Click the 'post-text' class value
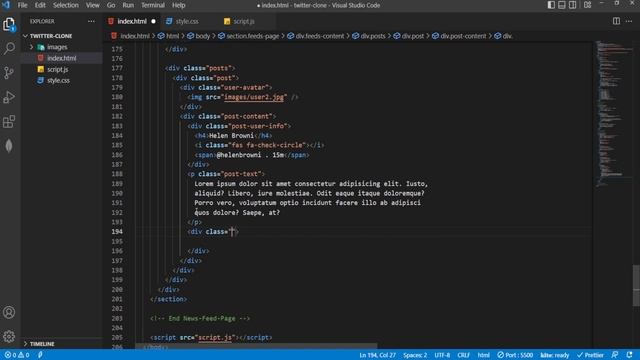 pyautogui.click(x=242, y=174)
